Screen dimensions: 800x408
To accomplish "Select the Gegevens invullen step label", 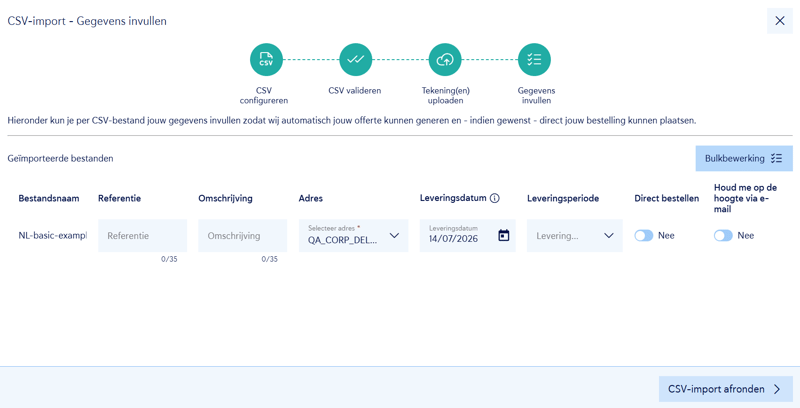I will pyautogui.click(x=536, y=95).
